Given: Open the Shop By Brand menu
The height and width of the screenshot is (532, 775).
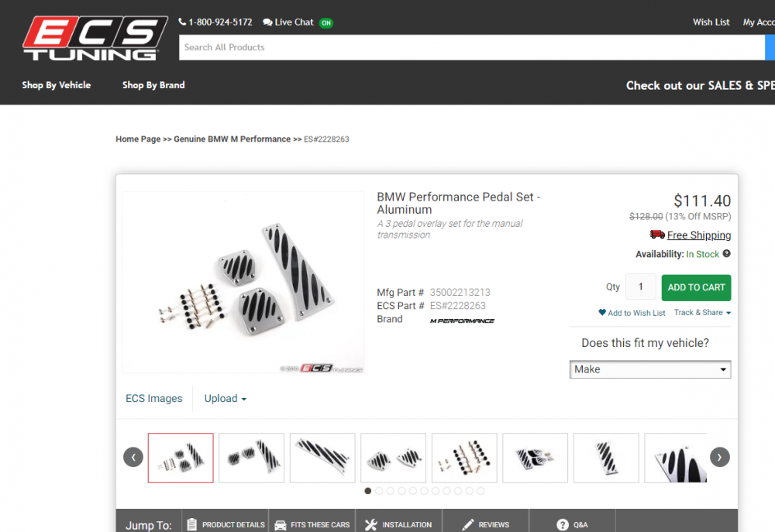Looking at the screenshot, I should pyautogui.click(x=153, y=85).
